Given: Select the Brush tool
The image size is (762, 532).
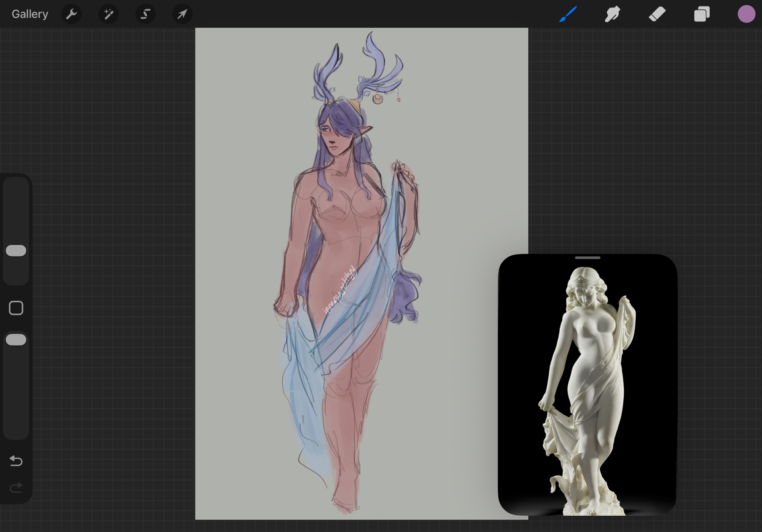Looking at the screenshot, I should point(568,14).
